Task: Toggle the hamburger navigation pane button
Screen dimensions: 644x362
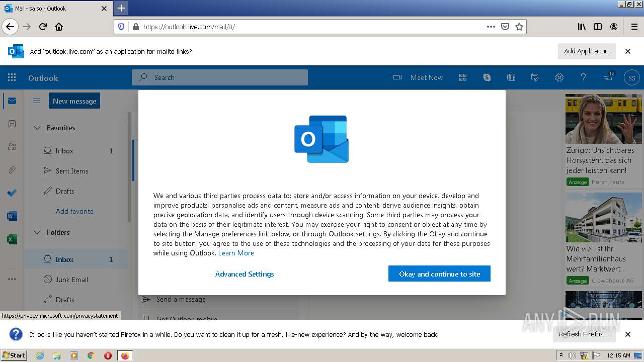Action: 37,101
